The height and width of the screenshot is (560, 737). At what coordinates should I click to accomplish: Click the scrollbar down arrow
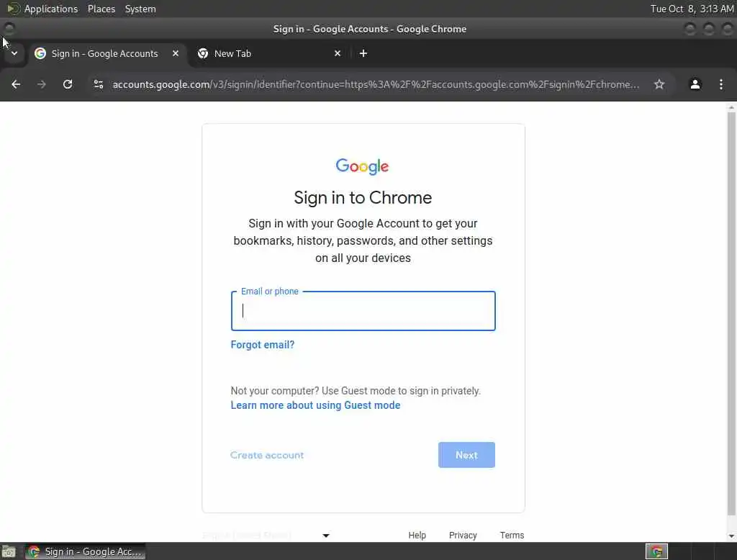pyautogui.click(x=731, y=536)
